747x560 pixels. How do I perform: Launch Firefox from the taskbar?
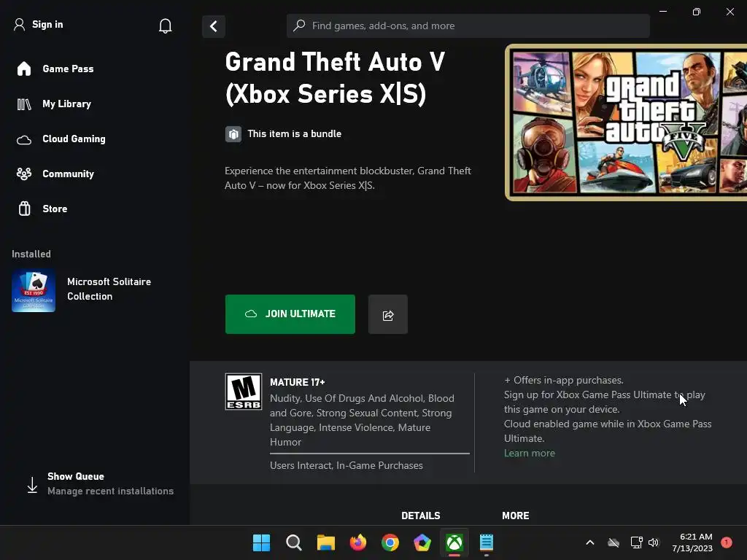358,542
